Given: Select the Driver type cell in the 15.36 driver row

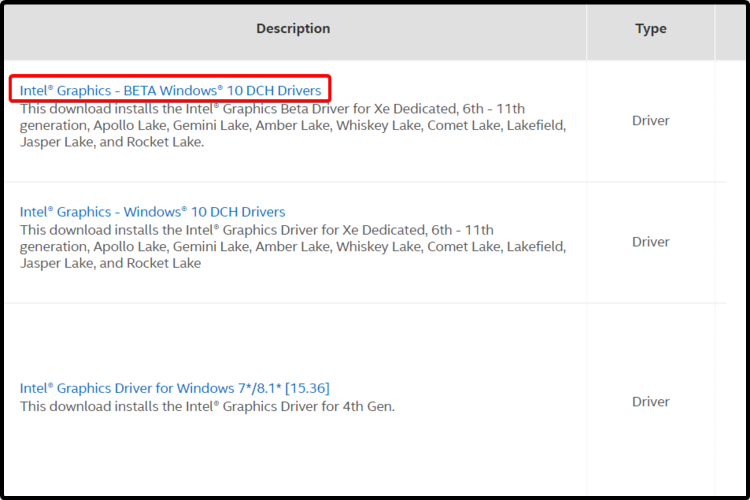Looking at the screenshot, I should click(x=651, y=401).
